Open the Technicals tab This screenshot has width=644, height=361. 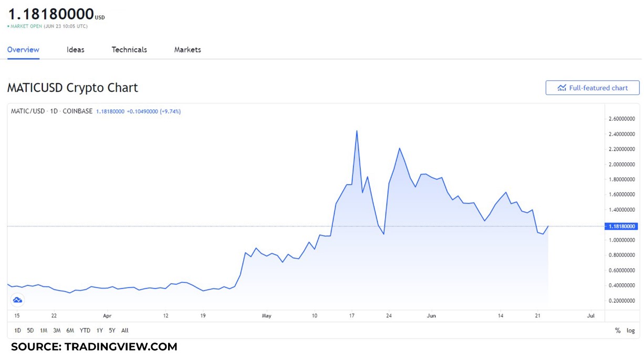point(129,49)
